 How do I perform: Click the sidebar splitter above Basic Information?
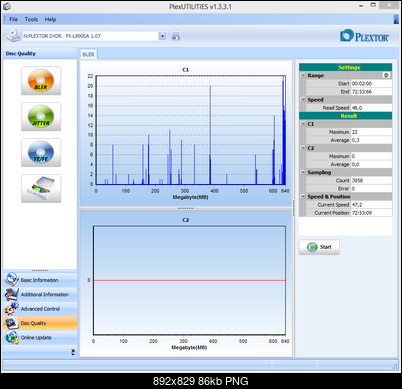[40, 270]
